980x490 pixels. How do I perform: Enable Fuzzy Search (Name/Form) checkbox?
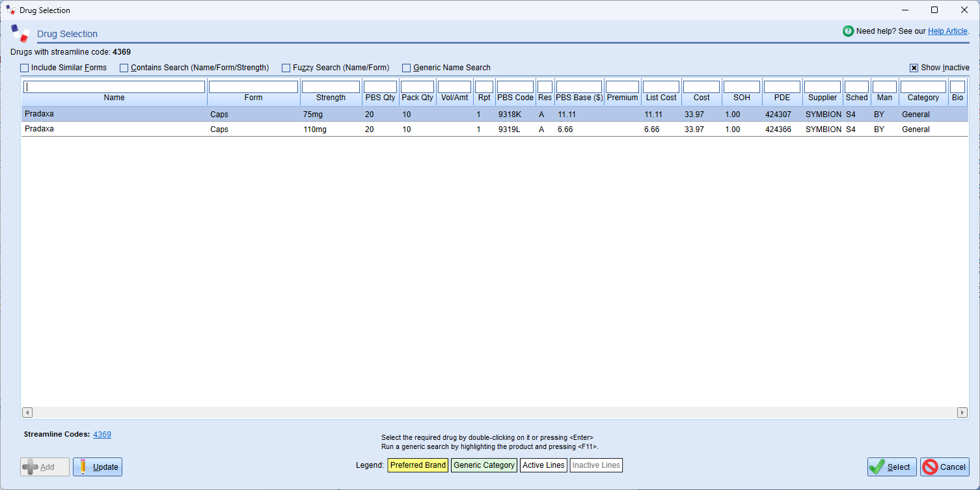(x=286, y=68)
